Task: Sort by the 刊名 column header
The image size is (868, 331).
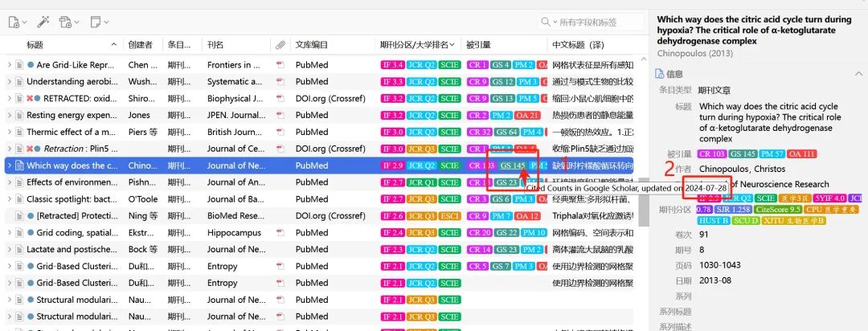Action: click(x=235, y=44)
